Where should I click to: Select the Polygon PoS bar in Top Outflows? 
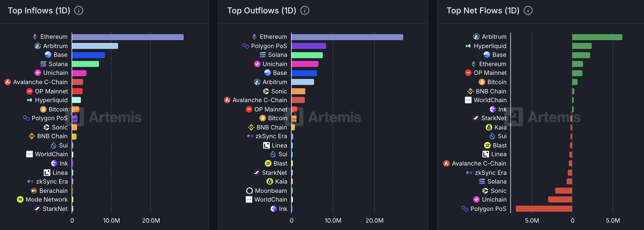click(x=309, y=46)
